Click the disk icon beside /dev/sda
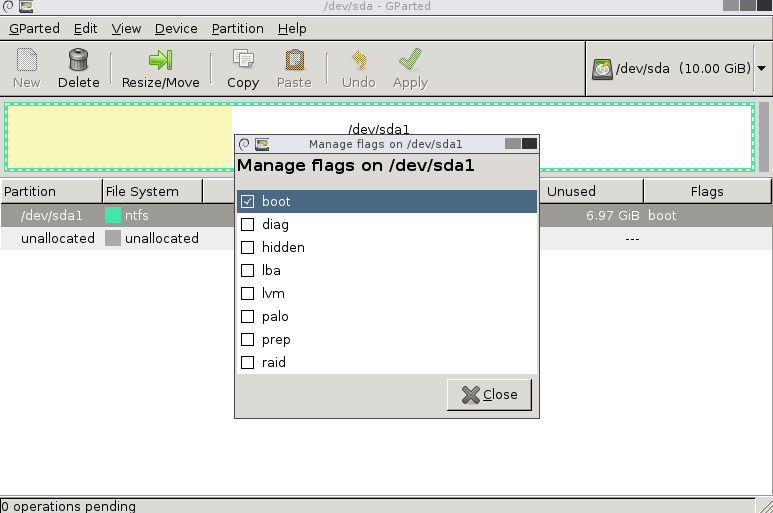The height and width of the screenshot is (513, 773). pos(602,69)
